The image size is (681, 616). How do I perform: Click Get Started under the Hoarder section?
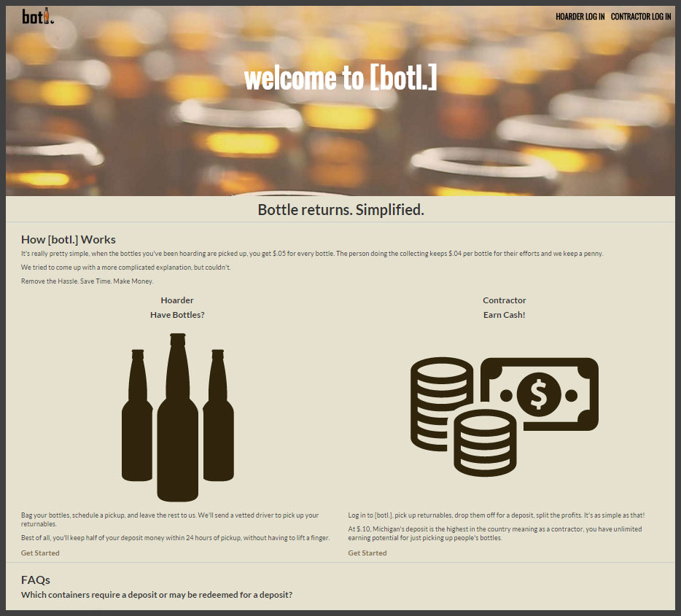click(x=40, y=553)
